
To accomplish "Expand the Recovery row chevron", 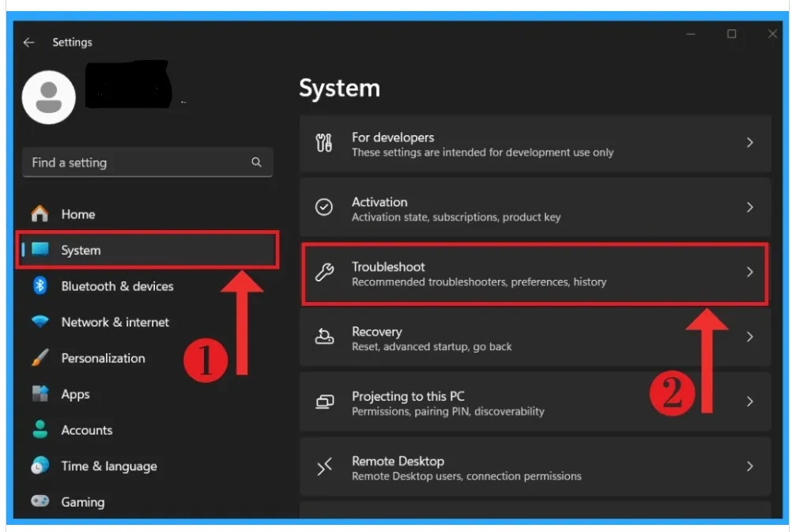I will (x=749, y=337).
